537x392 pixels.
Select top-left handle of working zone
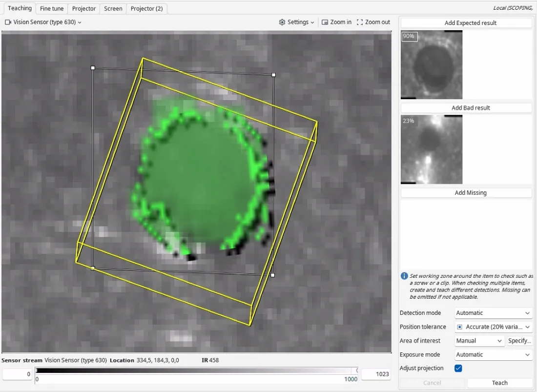point(93,68)
